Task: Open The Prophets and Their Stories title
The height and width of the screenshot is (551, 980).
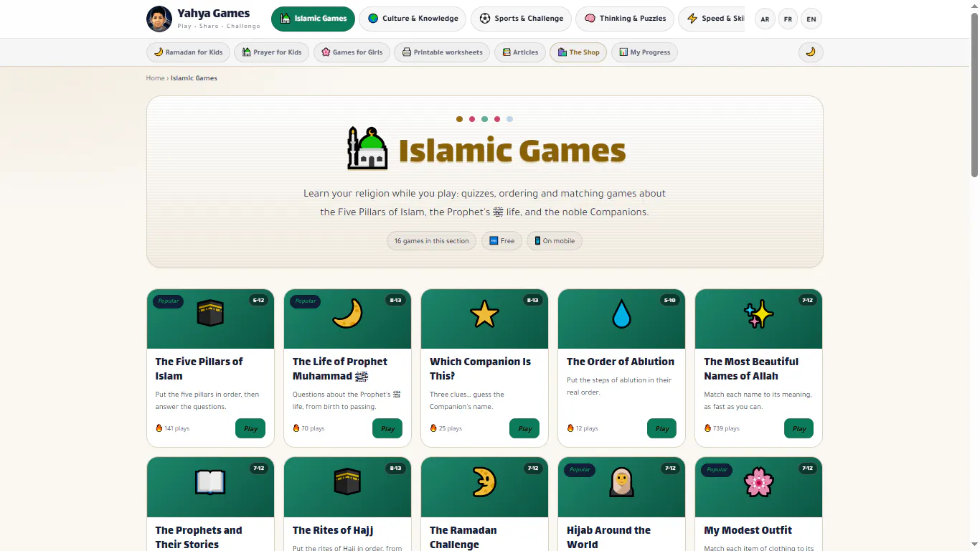Action: click(199, 537)
